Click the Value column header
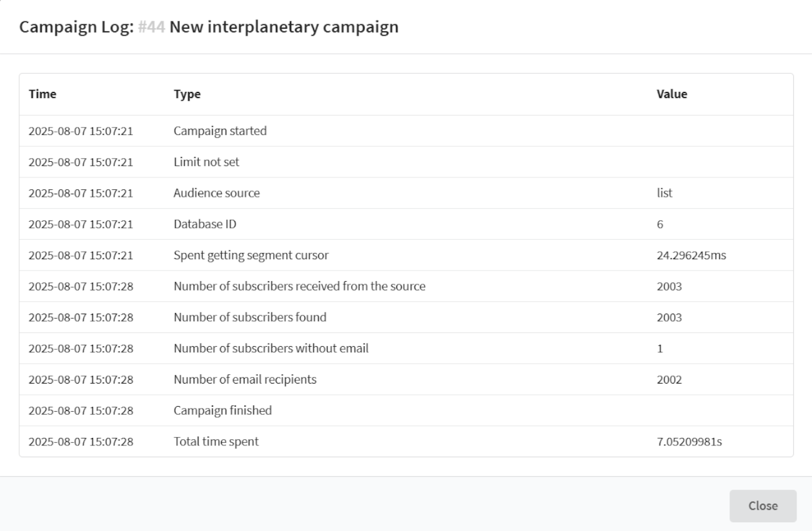The image size is (812, 531). click(671, 94)
